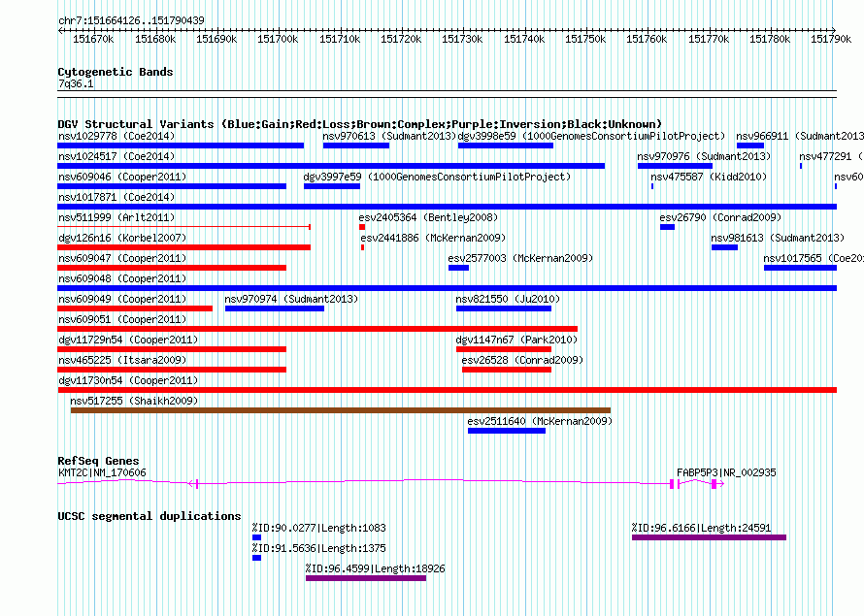Click the KMT2C|NM_170606 gene label
The height and width of the screenshot is (616, 864).
[102, 472]
